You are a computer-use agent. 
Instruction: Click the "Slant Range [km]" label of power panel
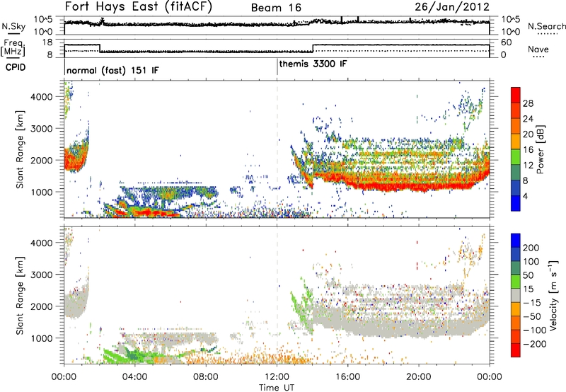pyautogui.click(x=20, y=149)
